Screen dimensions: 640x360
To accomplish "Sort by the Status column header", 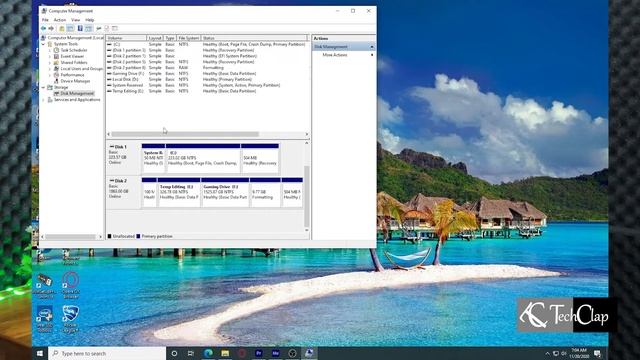I will tap(254, 38).
